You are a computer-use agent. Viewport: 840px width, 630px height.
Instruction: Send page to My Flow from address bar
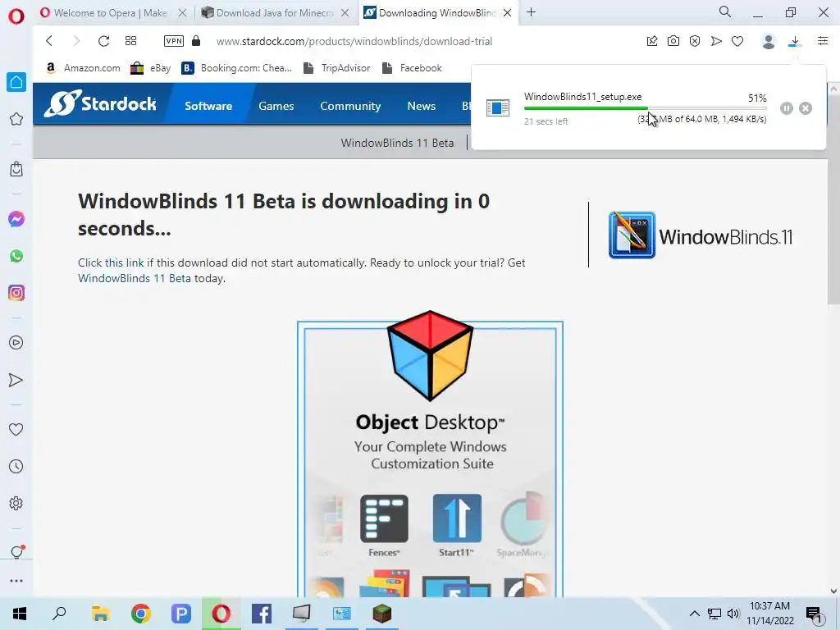click(x=716, y=41)
